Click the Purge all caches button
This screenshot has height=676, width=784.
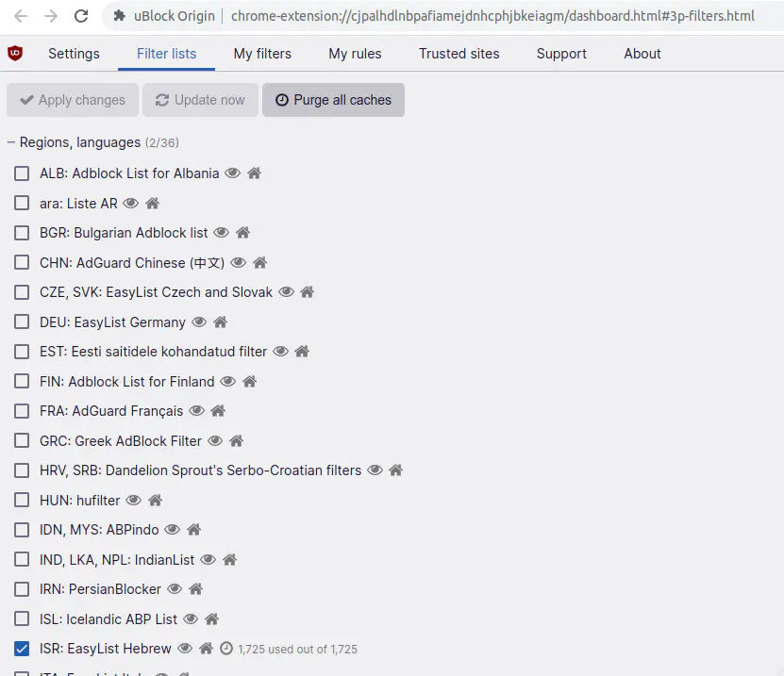coord(333,100)
